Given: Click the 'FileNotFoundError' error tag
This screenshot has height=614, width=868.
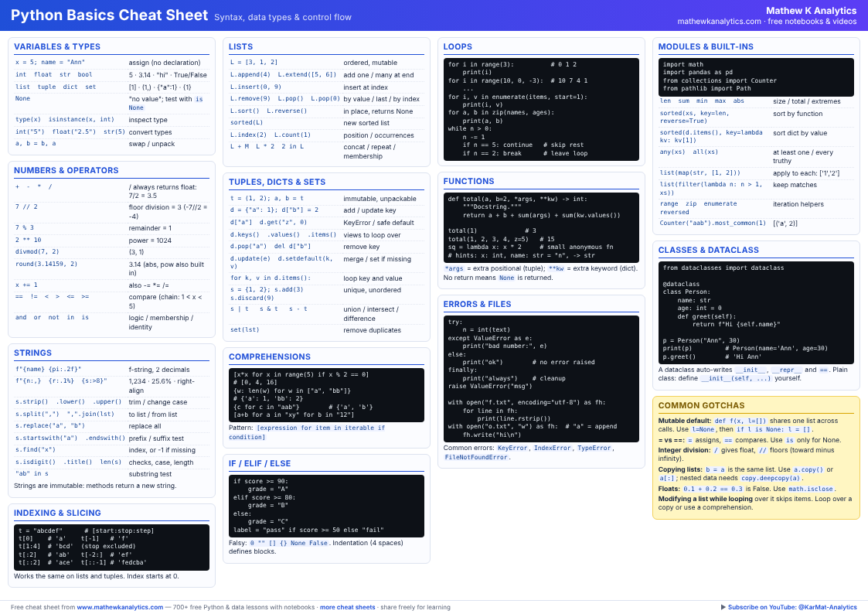Looking at the screenshot, I should coord(476,457).
